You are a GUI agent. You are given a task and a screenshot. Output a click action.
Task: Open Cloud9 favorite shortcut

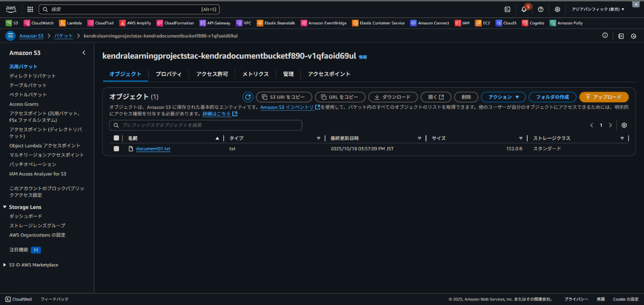pyautogui.click(x=506, y=23)
